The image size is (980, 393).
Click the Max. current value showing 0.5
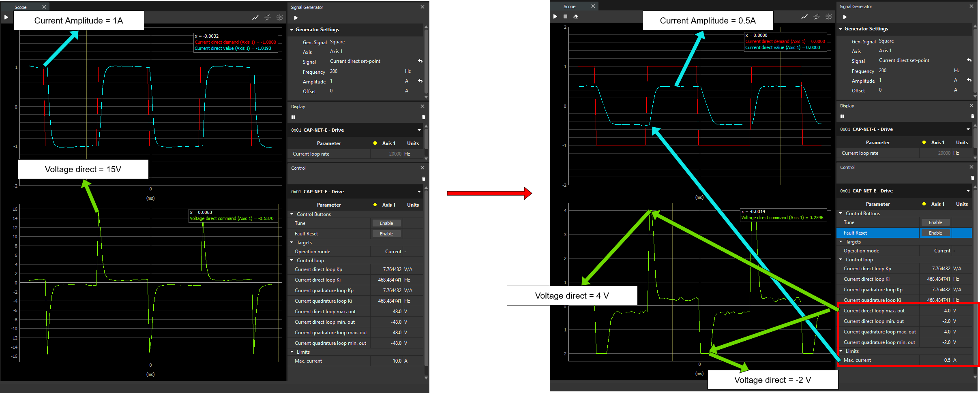(947, 360)
